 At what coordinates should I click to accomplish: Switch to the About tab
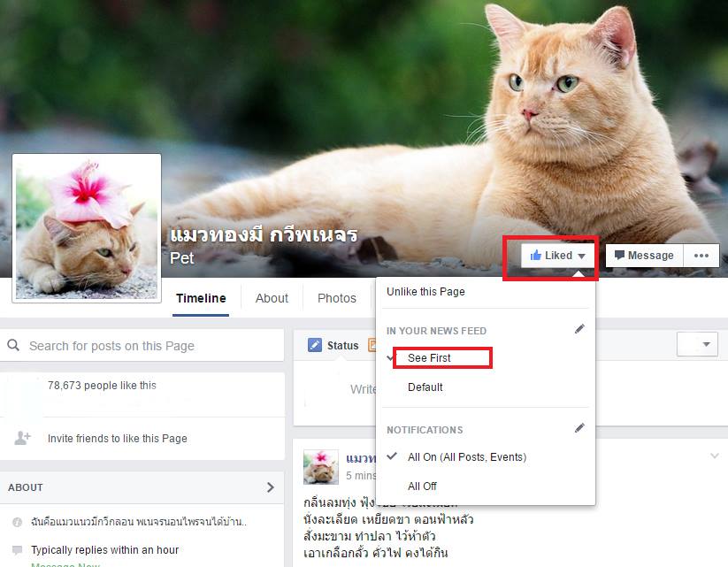tap(272, 298)
